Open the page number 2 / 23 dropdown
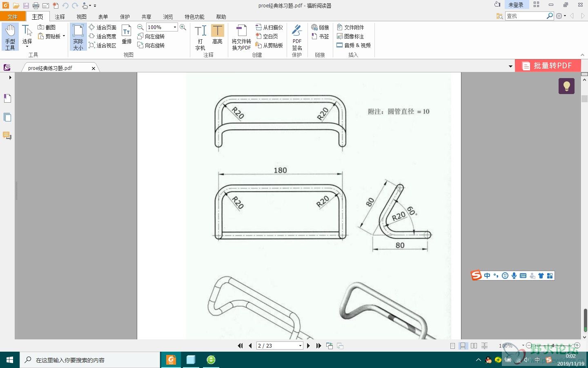This screenshot has height=368, width=588. [x=300, y=346]
